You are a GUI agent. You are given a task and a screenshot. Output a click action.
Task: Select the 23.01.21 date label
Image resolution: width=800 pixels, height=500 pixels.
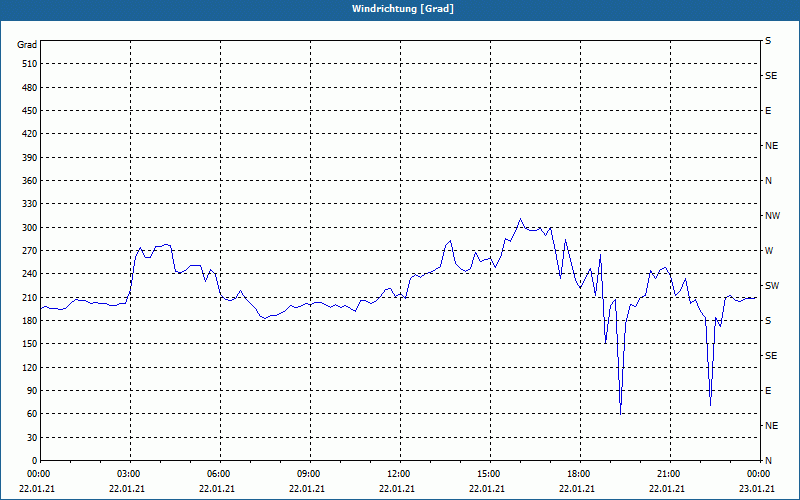click(x=757, y=488)
